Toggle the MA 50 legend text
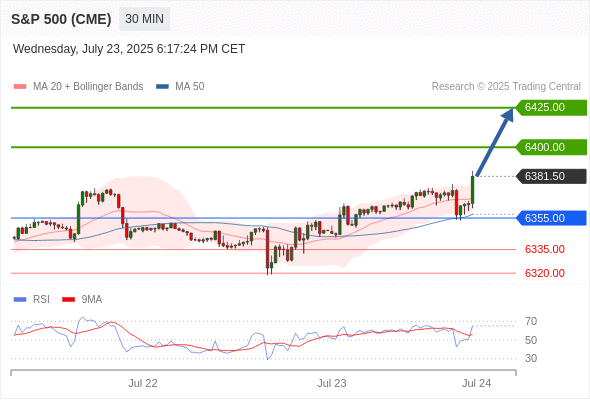 pyautogui.click(x=190, y=87)
